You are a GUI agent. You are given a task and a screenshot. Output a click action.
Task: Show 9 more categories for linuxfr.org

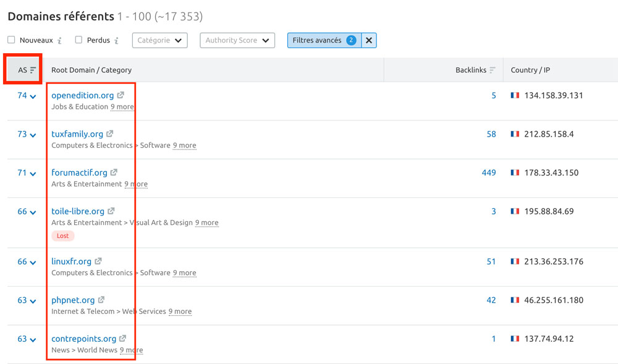pos(184,273)
